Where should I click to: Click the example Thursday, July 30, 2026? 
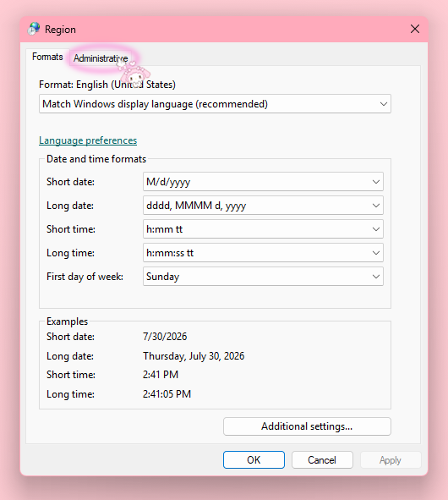(x=194, y=356)
